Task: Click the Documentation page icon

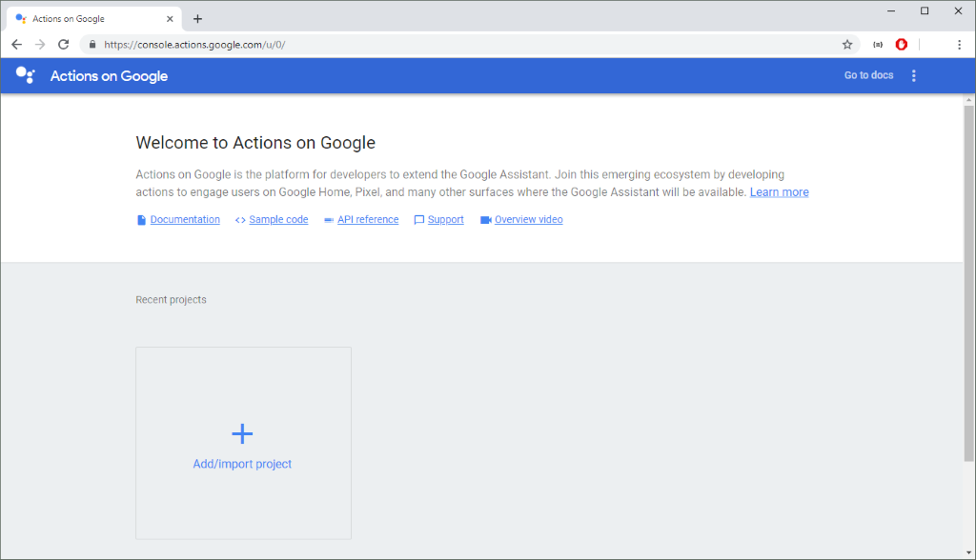Action: click(141, 220)
